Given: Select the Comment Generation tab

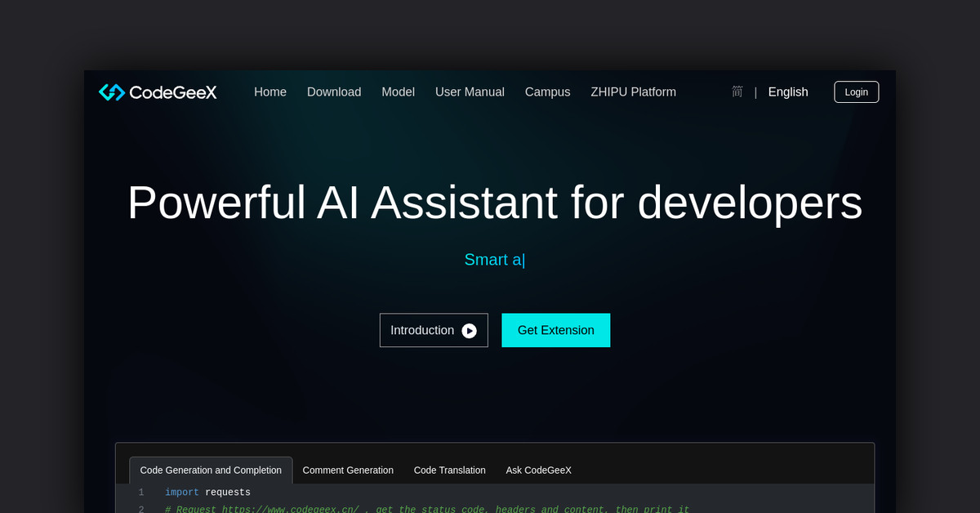Looking at the screenshot, I should 348,470.
